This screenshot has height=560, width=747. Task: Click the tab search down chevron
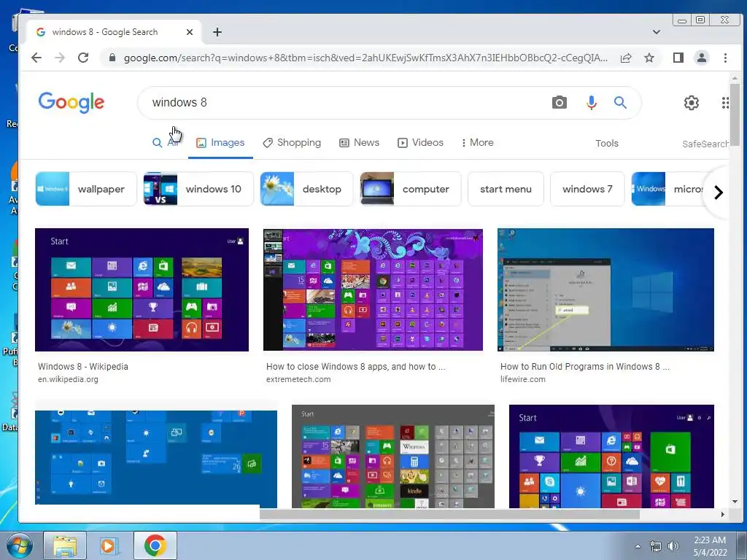pos(657,32)
